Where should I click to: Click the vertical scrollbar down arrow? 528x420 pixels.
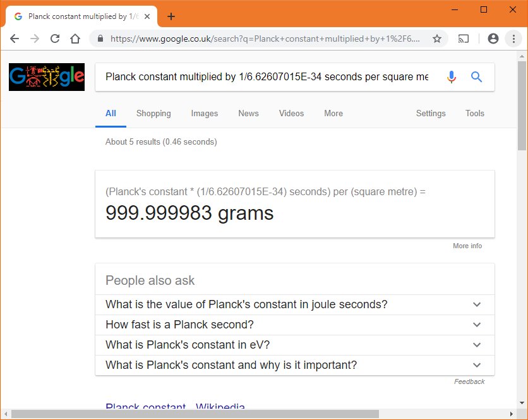click(x=522, y=403)
